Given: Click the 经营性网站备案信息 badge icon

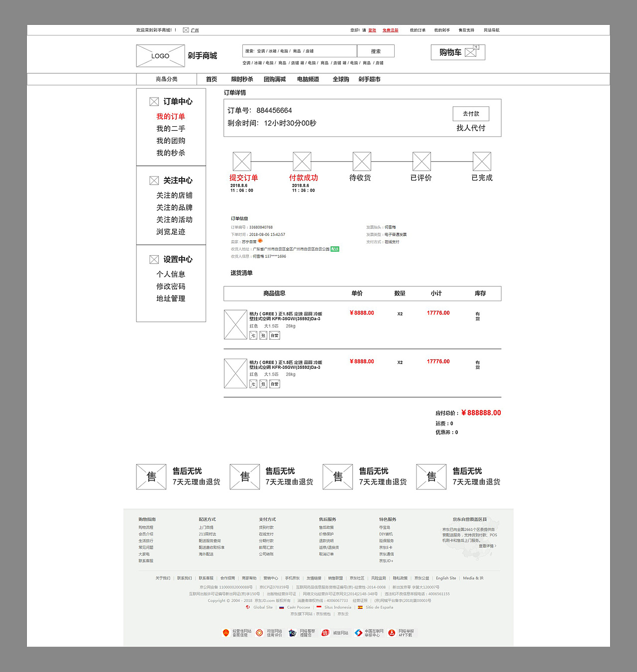Looking at the screenshot, I should 226,633.
